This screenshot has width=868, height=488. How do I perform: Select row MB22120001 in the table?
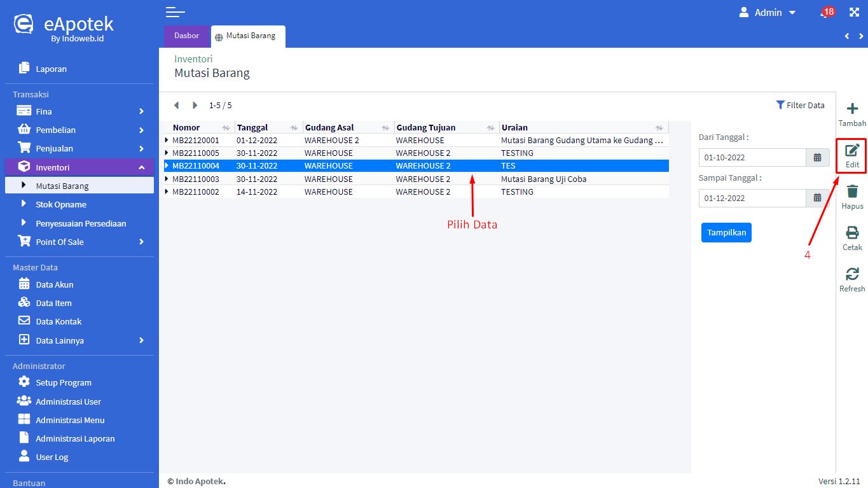click(x=196, y=140)
